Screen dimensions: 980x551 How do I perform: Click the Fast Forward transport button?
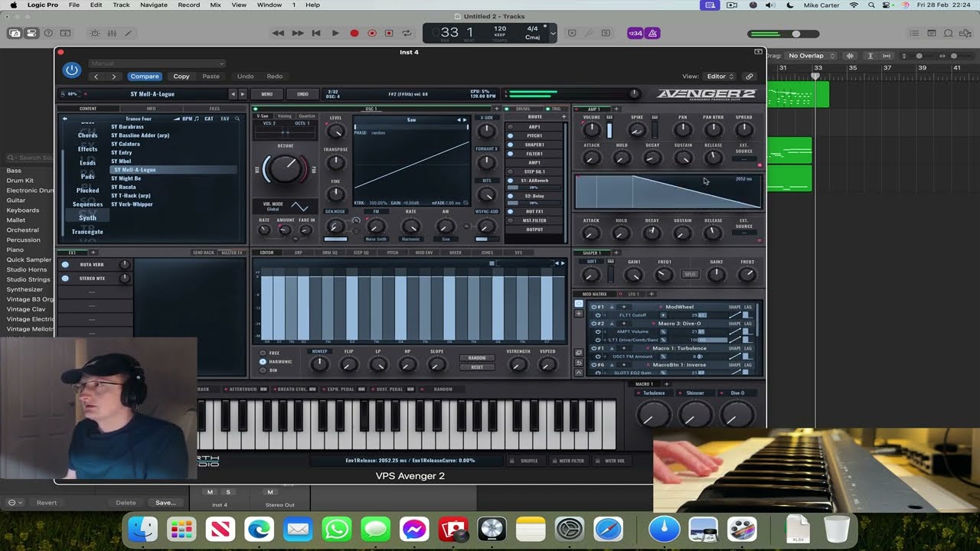pos(297,33)
